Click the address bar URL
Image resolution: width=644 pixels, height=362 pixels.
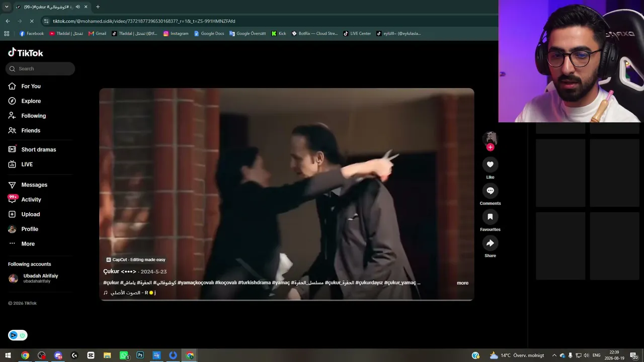(144, 21)
